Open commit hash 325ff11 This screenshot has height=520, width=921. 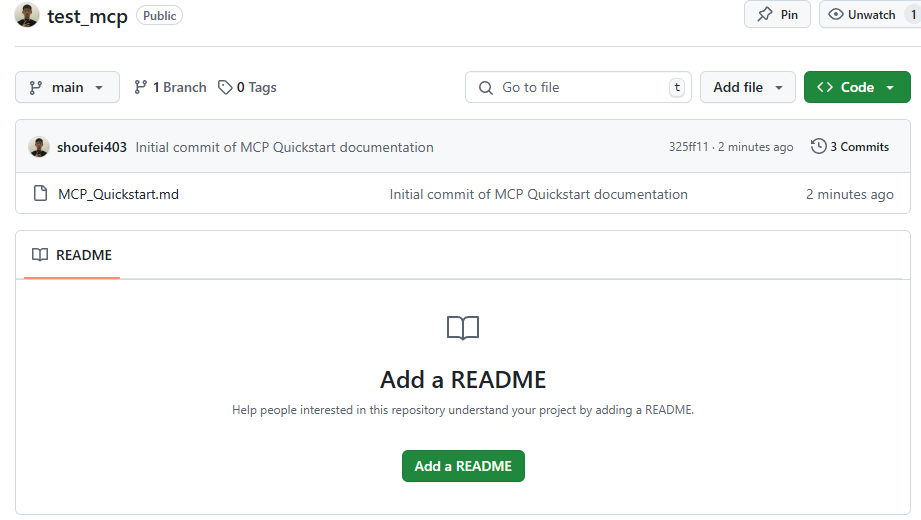[x=688, y=147]
